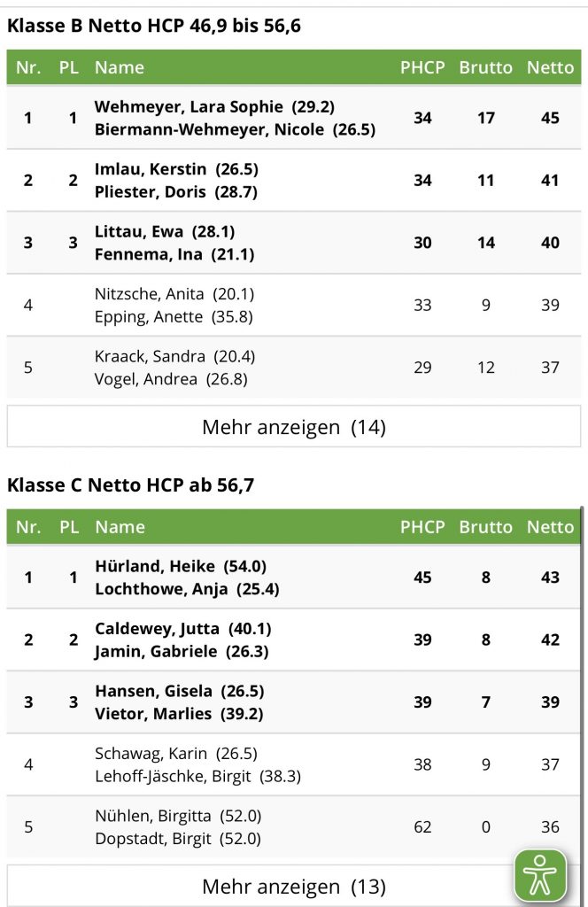Click Klasse C Netto column header
The image size is (588, 907).
coord(550,526)
